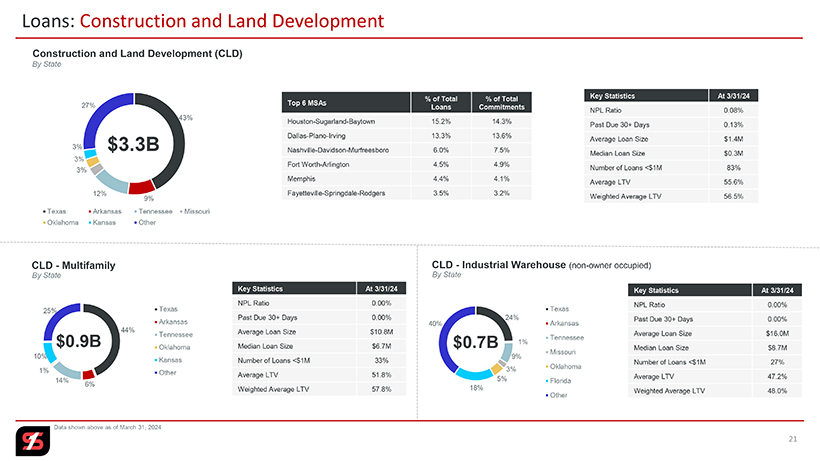Click the $1.4M Average Loan Size value
Image resolution: width=820 pixels, height=461 pixels.
point(733,139)
